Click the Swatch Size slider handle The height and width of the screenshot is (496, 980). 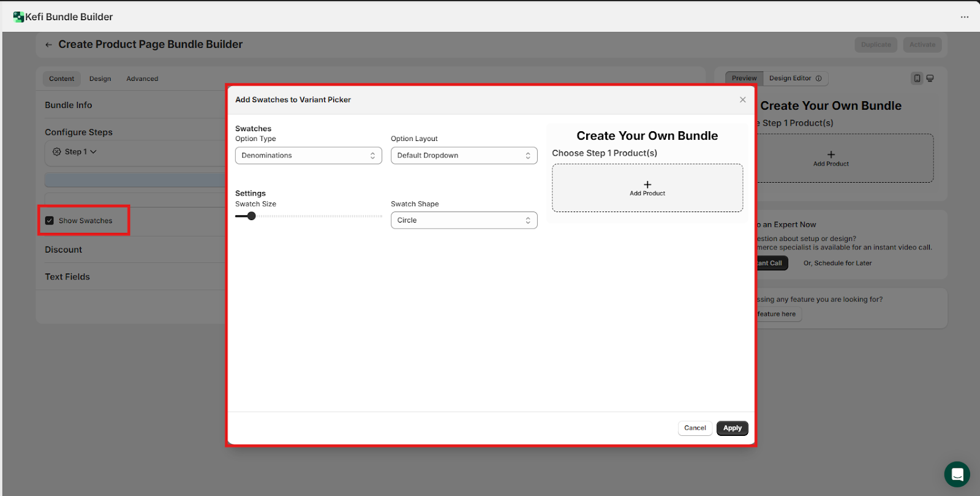coord(251,216)
